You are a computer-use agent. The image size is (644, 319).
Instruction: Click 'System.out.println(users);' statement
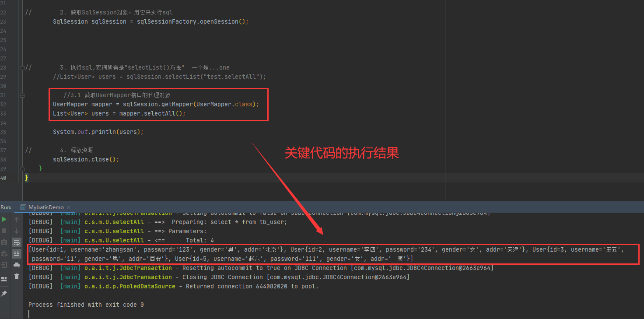pos(98,132)
